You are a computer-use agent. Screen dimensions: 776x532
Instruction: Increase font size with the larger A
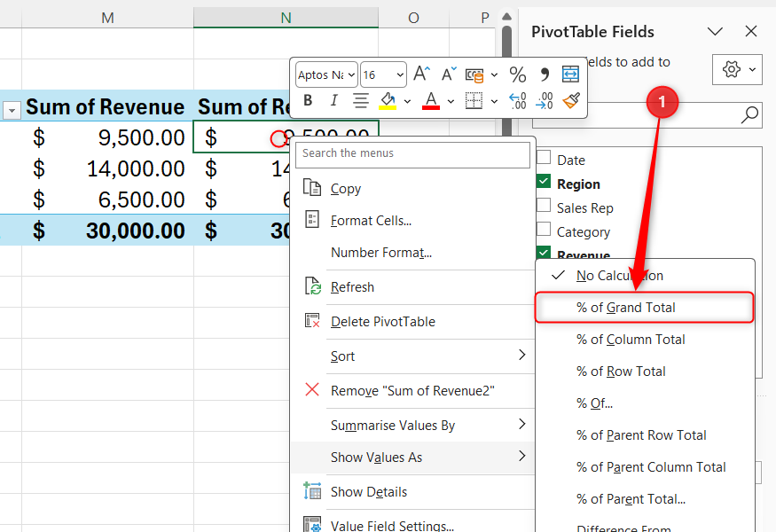pyautogui.click(x=421, y=74)
